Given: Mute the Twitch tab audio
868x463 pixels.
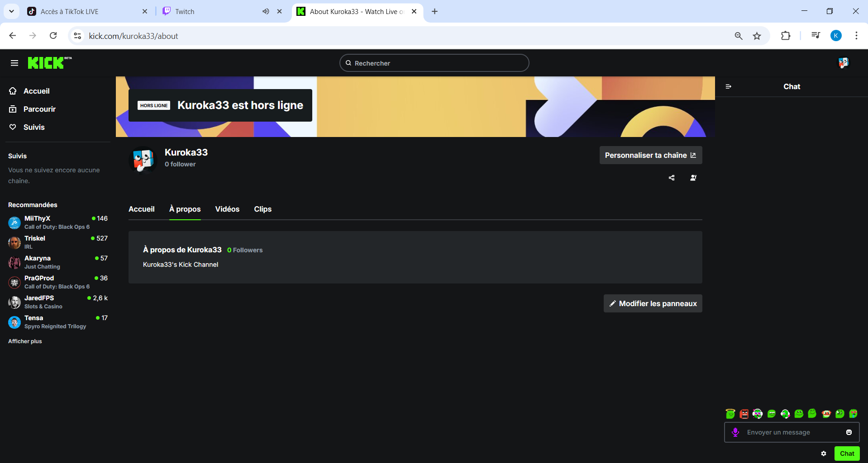Looking at the screenshot, I should click(266, 11).
